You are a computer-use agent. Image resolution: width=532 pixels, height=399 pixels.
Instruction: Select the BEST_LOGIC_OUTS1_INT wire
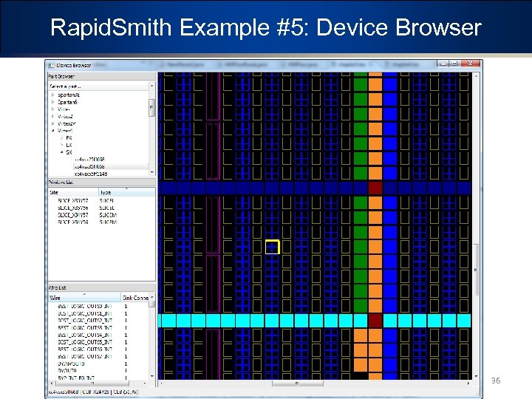pyautogui.click(x=85, y=313)
